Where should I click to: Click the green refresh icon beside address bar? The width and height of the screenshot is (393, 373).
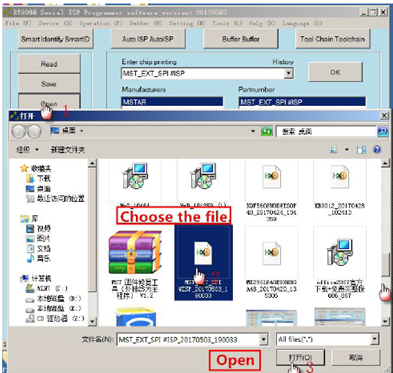[266, 132]
